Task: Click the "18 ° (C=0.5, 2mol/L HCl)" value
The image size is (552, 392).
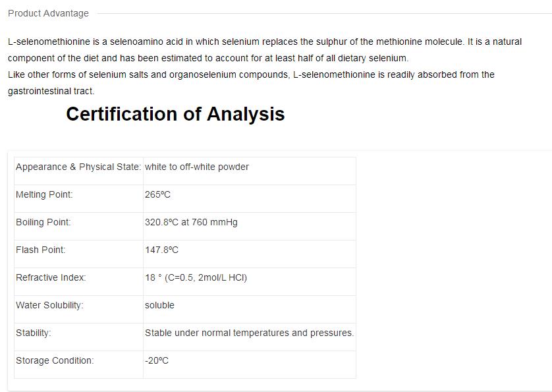Action: pos(196,277)
